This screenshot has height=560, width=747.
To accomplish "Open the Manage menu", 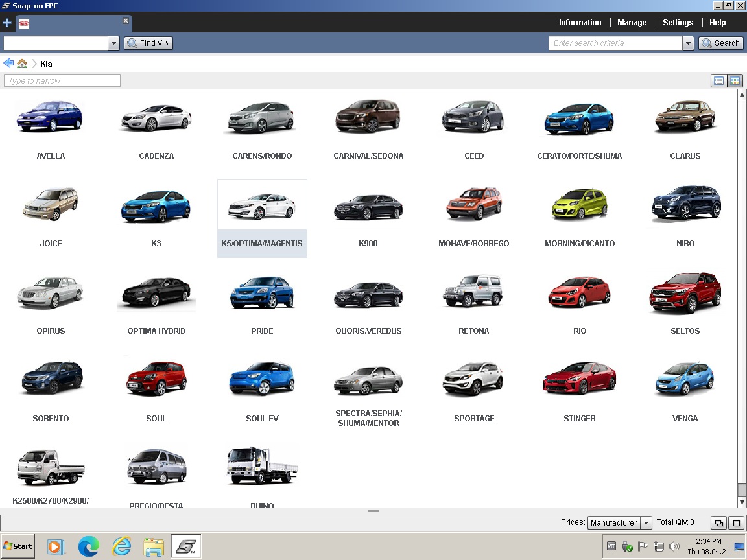I will (632, 23).
